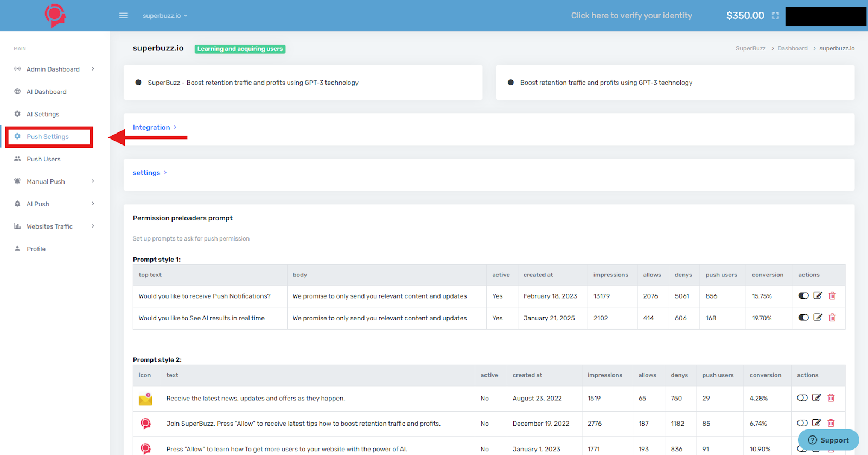Click the AI Dashboard globe icon
This screenshot has height=455, width=868.
pyautogui.click(x=17, y=91)
